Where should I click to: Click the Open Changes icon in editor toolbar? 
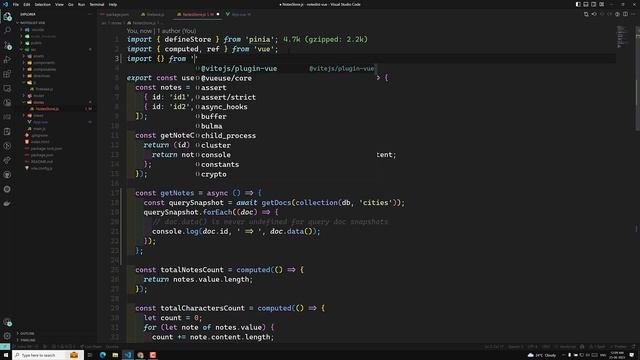click(x=586, y=14)
